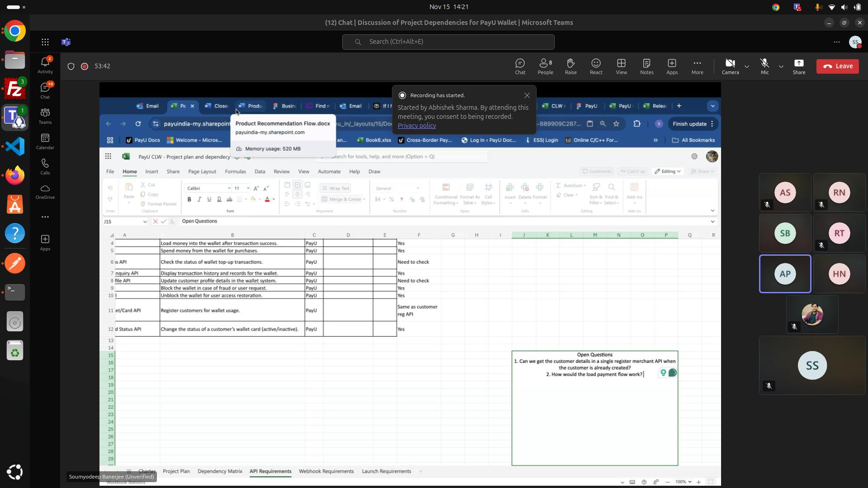Screen dimensions: 868x488
Task: Leave the meeting
Action: [837, 66]
